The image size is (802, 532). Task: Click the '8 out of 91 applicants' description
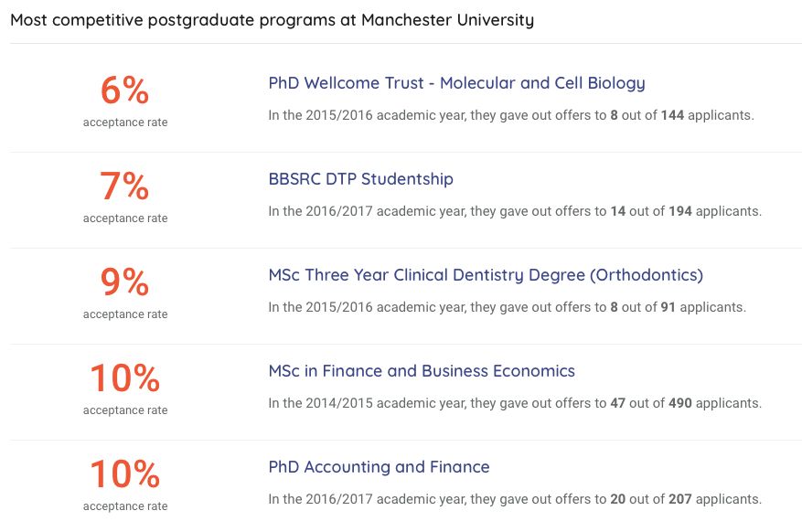(x=507, y=307)
